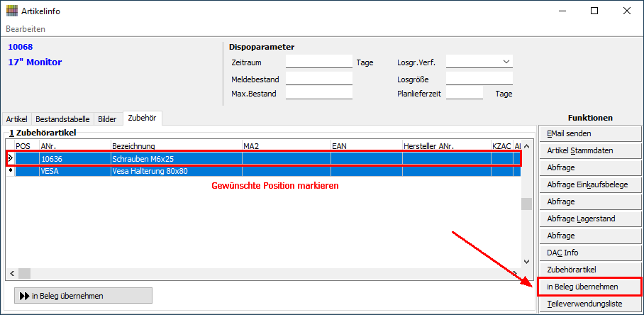
Task: Click the Losgröße input field
Action: [479, 78]
